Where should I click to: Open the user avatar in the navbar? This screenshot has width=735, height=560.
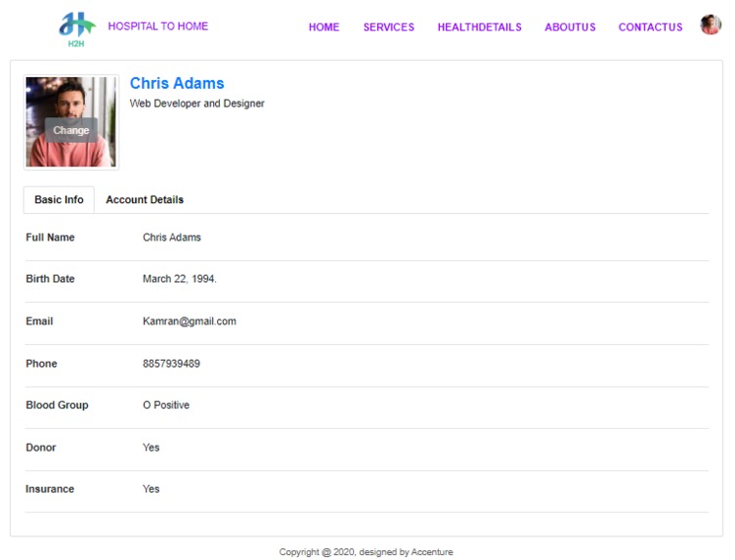(x=711, y=24)
